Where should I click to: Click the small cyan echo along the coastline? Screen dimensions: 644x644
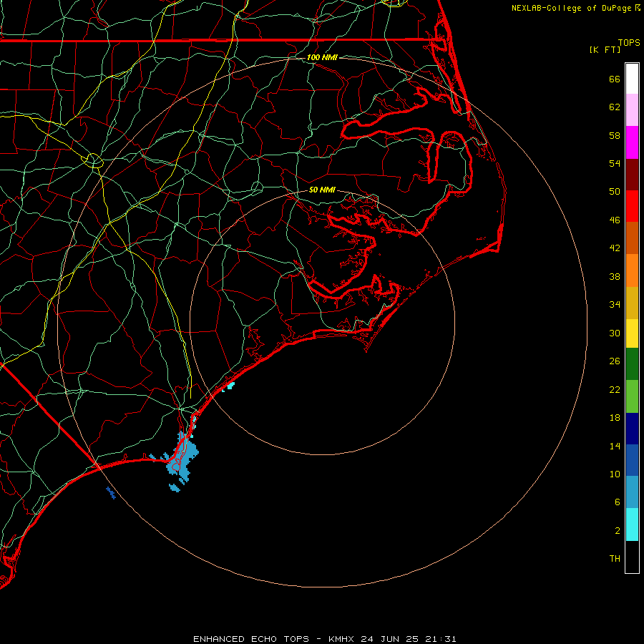tap(230, 385)
